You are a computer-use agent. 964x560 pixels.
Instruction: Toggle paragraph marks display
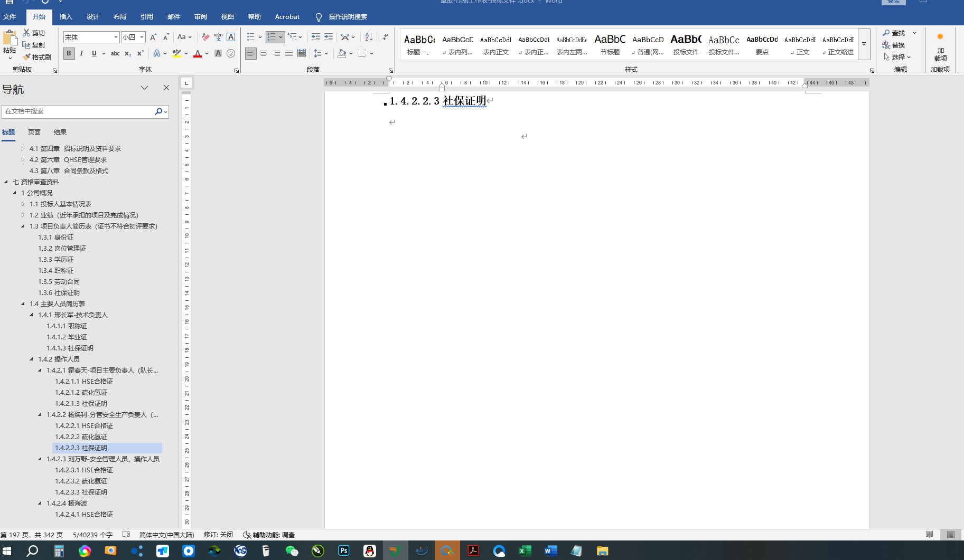tap(385, 37)
